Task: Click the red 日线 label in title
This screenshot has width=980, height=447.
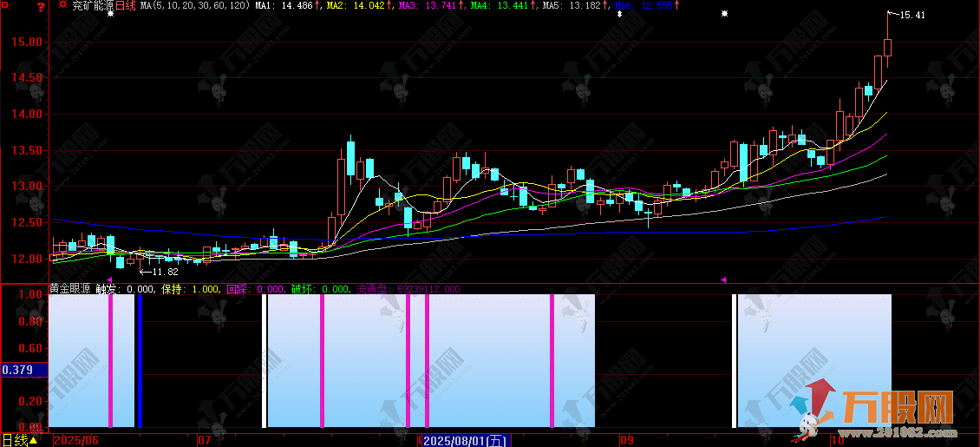Action: 126,6
